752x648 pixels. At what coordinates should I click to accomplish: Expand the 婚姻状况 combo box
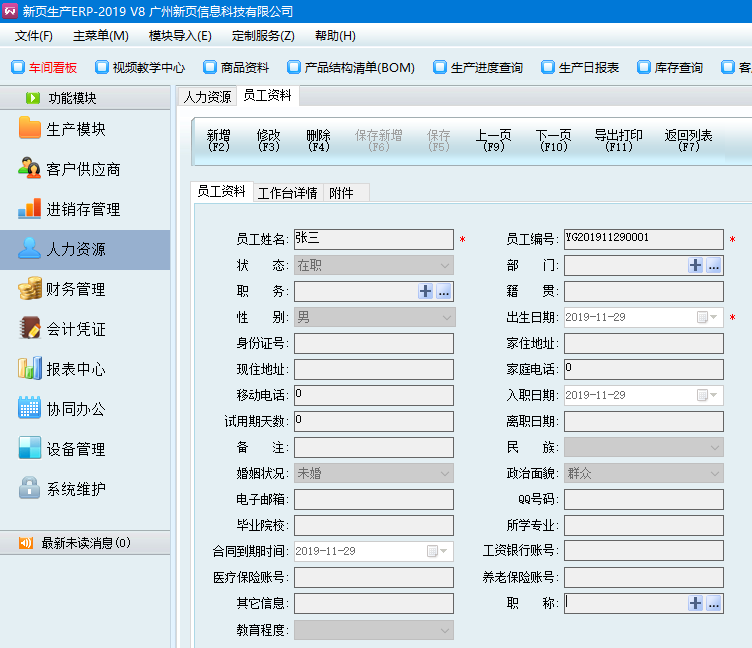click(445, 473)
